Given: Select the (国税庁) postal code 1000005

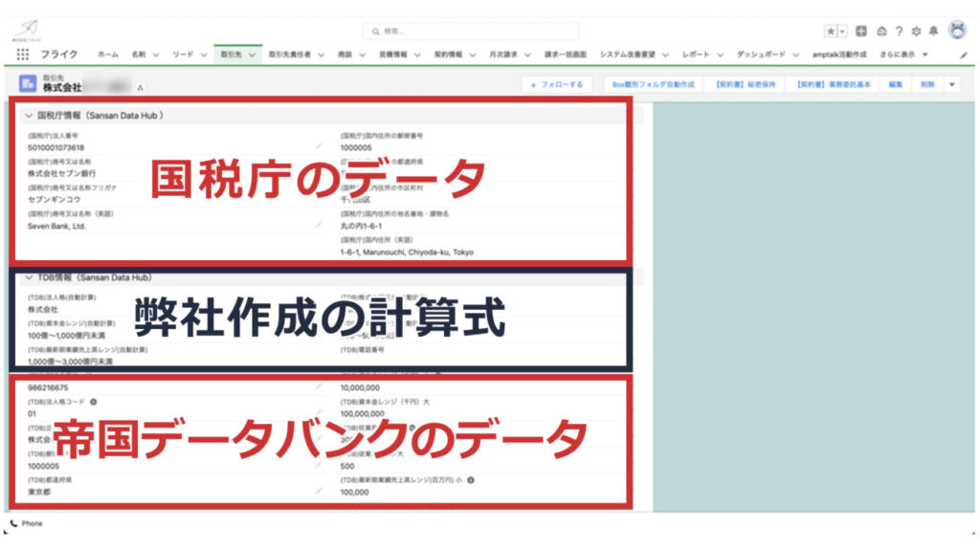Looking at the screenshot, I should coord(356,148).
